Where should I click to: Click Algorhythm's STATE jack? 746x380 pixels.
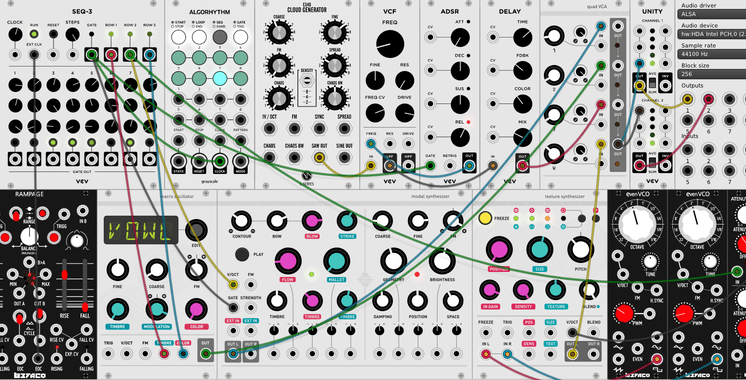(179, 160)
